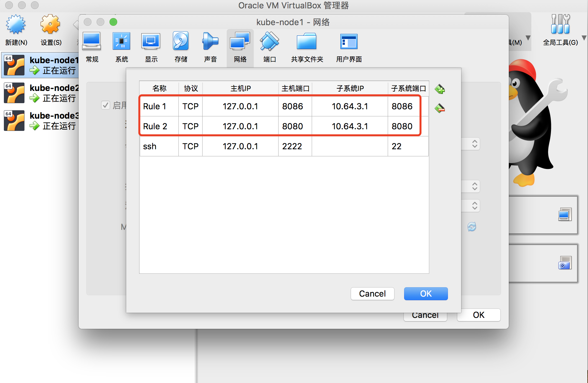Image resolution: width=588 pixels, height=383 pixels.
Task: Open the 声音 (Audio) settings tab
Action: [210, 48]
